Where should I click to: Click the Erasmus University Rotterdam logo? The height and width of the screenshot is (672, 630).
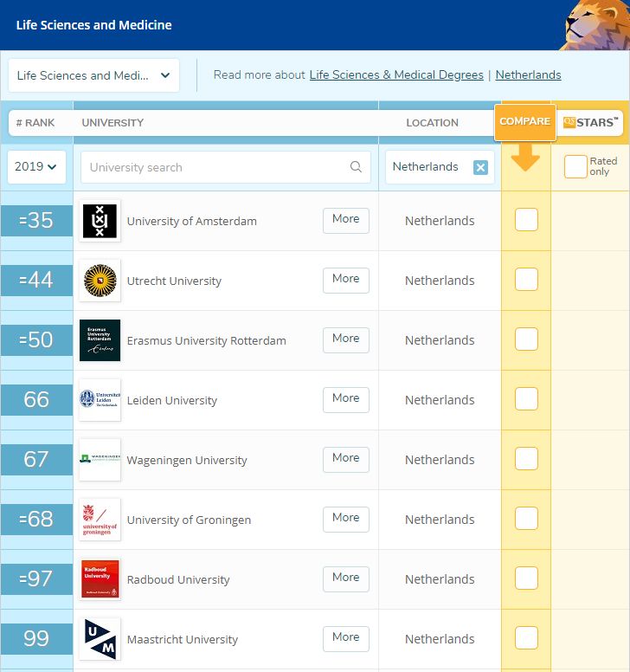[x=100, y=340]
